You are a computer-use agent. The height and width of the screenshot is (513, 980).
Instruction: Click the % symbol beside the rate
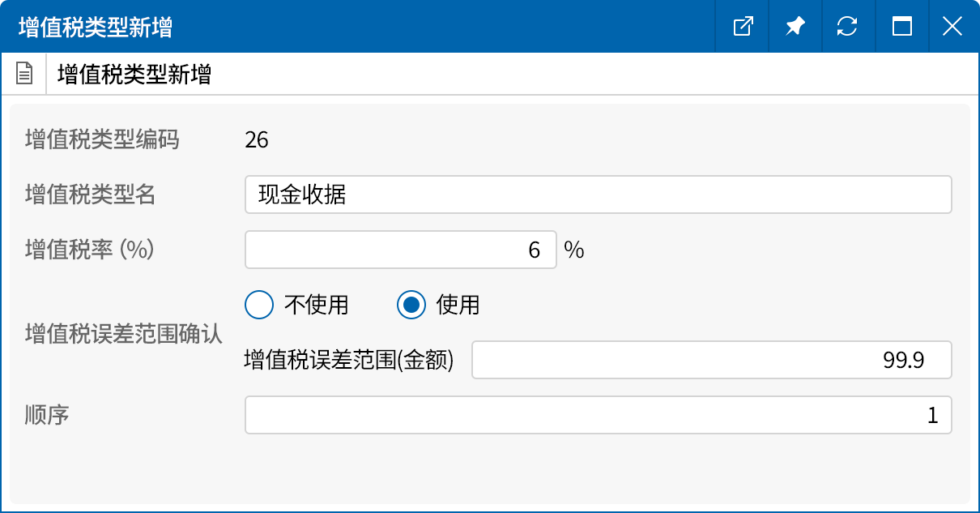tap(574, 250)
